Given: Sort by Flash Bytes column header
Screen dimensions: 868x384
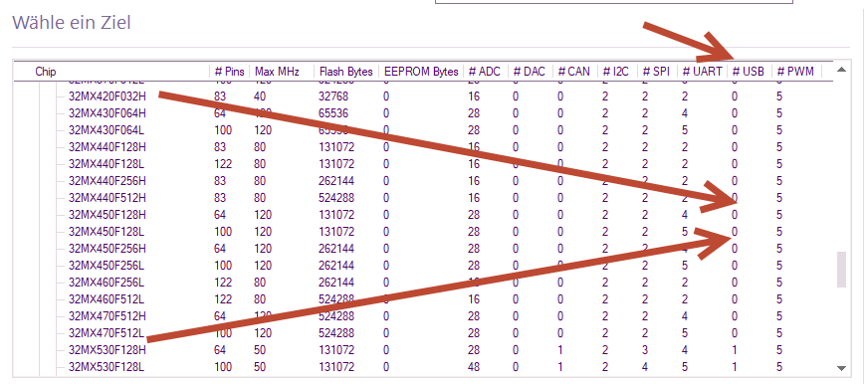Looking at the screenshot, I should 345,72.
